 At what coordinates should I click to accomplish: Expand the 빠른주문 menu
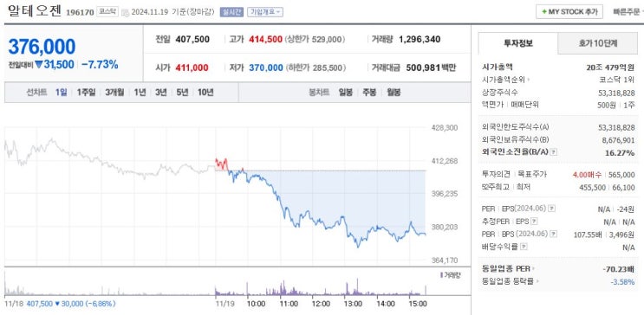[628, 12]
